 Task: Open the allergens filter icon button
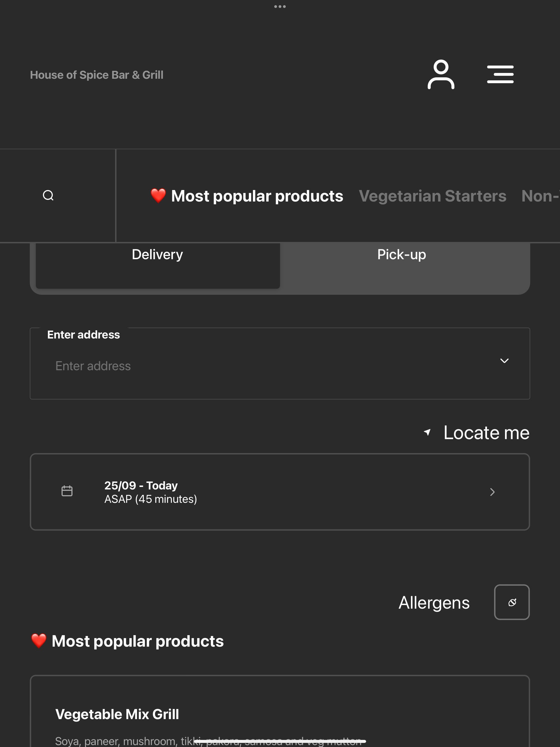pyautogui.click(x=512, y=602)
